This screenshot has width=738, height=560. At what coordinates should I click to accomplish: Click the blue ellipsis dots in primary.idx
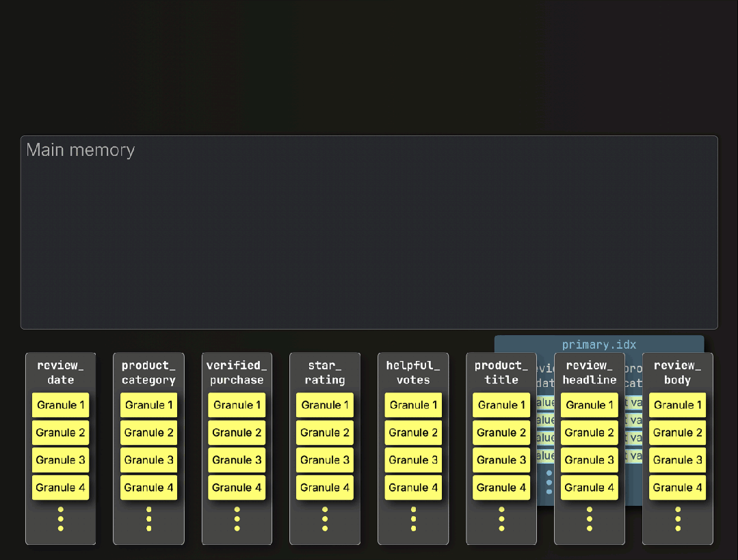pos(549,482)
